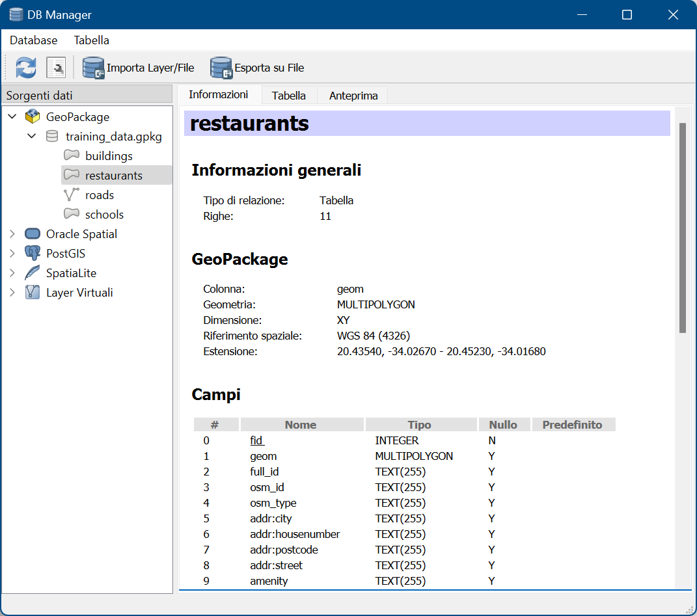Click the SpatiaLite feather icon
This screenshot has width=697, height=616.
(33, 273)
